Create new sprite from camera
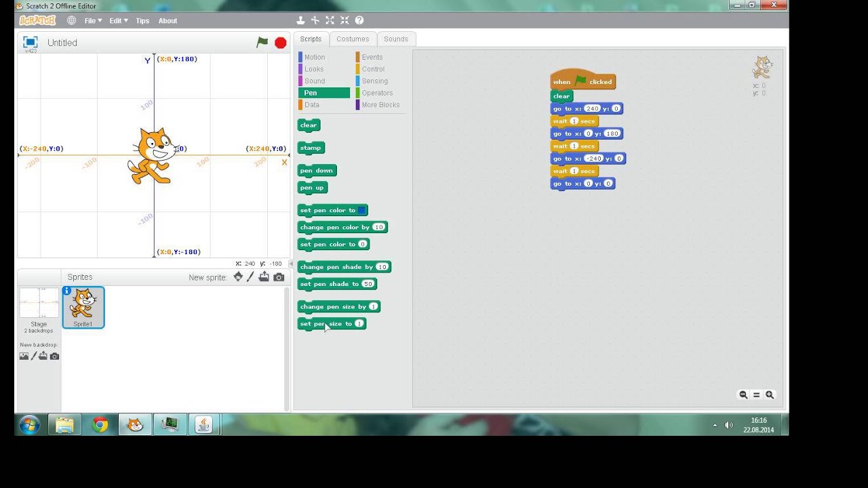 click(279, 277)
